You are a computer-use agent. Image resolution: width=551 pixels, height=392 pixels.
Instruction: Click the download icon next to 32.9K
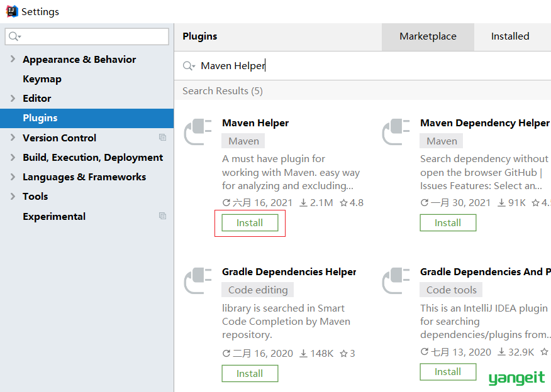click(x=502, y=352)
